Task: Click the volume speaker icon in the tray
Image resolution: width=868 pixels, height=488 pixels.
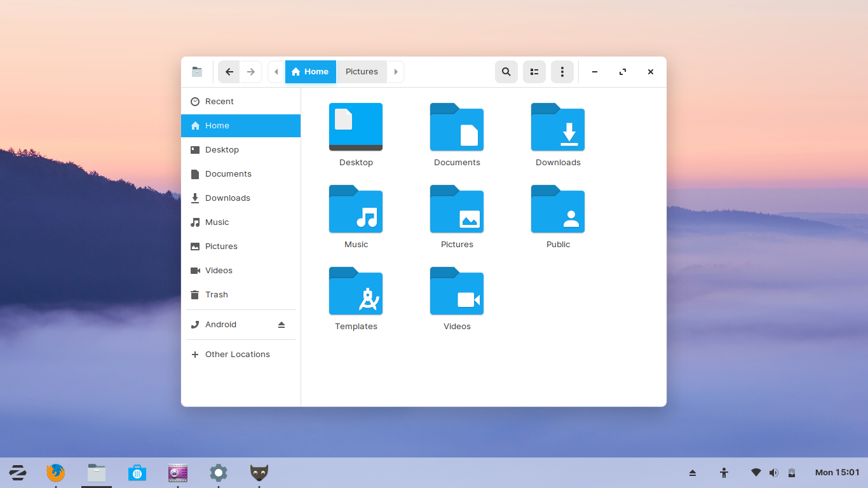Action: 773,473
